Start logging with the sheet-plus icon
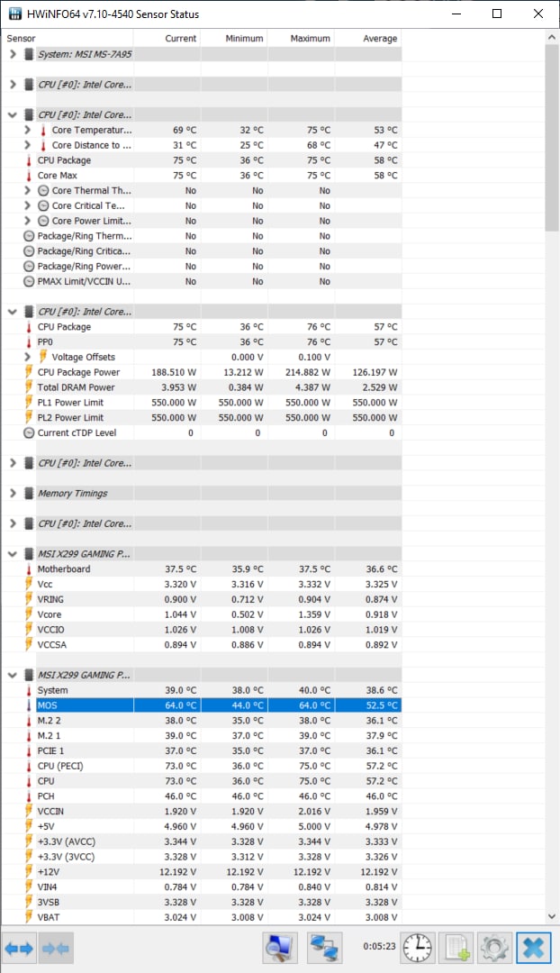This screenshot has height=973, width=560. pyautogui.click(x=456, y=948)
